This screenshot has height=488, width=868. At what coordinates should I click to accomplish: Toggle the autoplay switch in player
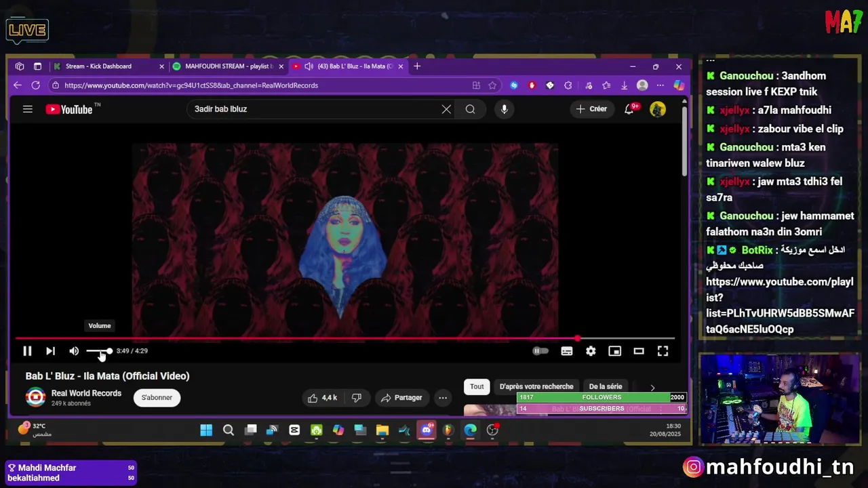point(540,351)
